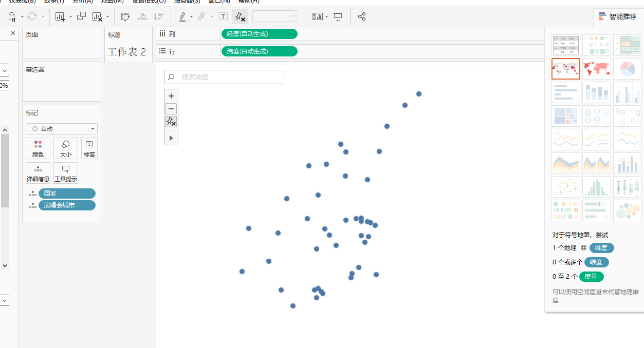Open the new worksheet dropdown arrow

pos(70,17)
